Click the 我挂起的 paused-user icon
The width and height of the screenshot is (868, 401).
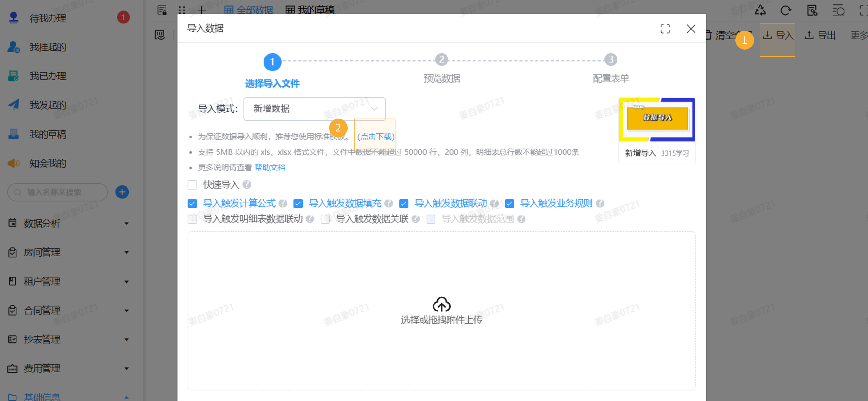point(13,47)
